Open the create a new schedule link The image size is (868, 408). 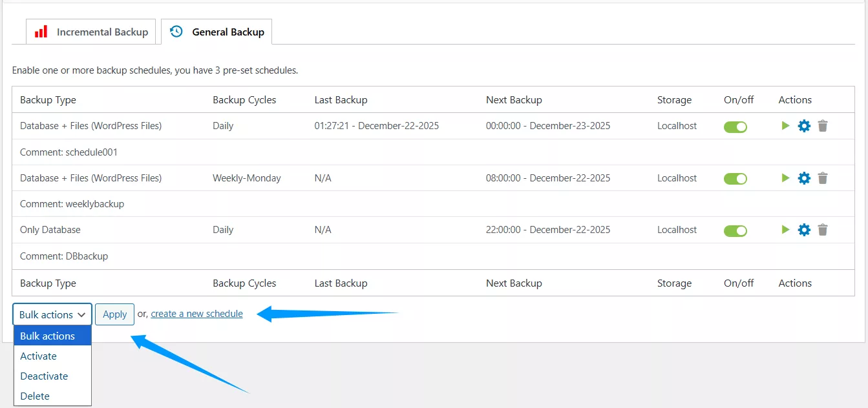(x=196, y=314)
